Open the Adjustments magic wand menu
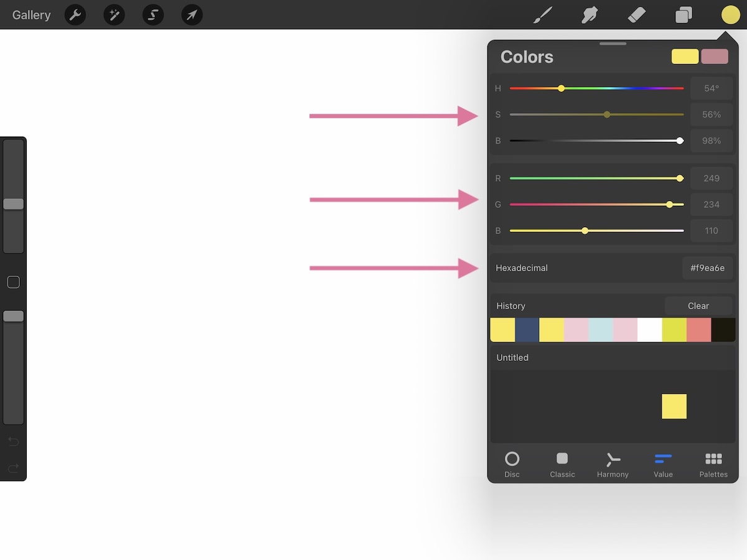This screenshot has width=747, height=560. tap(115, 14)
